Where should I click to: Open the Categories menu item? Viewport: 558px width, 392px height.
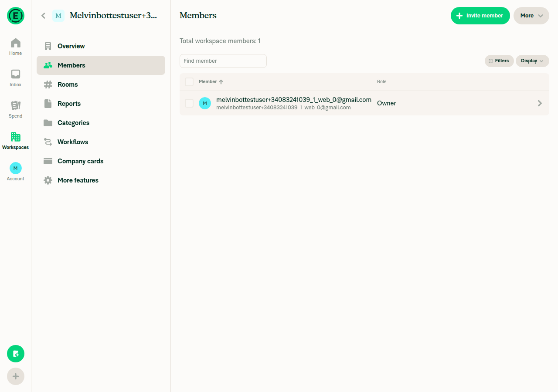pyautogui.click(x=101, y=123)
